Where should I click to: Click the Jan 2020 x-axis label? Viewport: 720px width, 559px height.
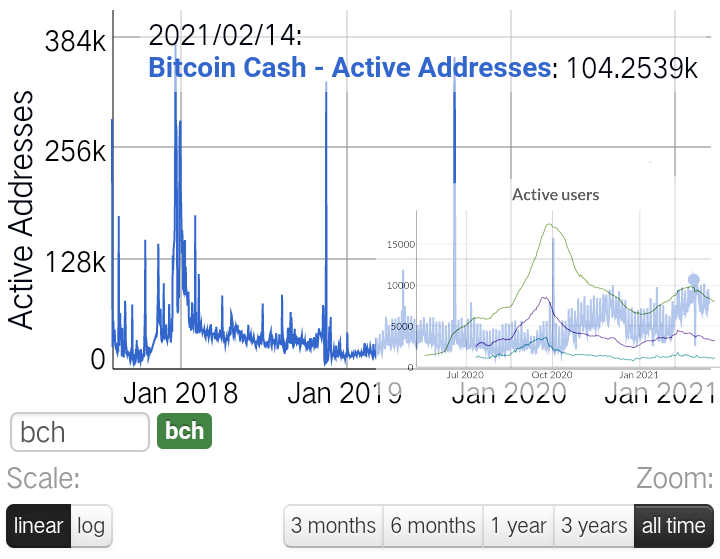[509, 393]
